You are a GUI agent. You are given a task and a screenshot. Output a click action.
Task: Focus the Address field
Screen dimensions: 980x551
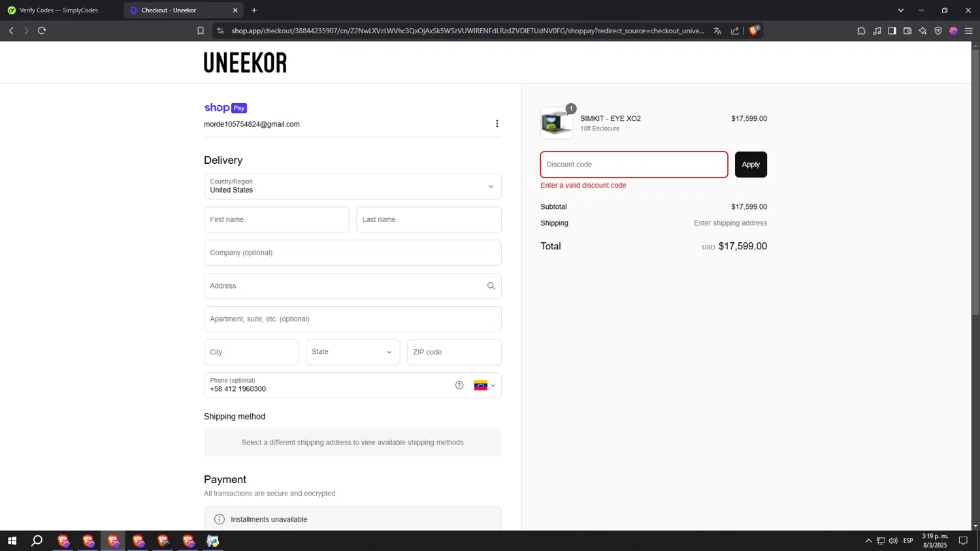353,286
